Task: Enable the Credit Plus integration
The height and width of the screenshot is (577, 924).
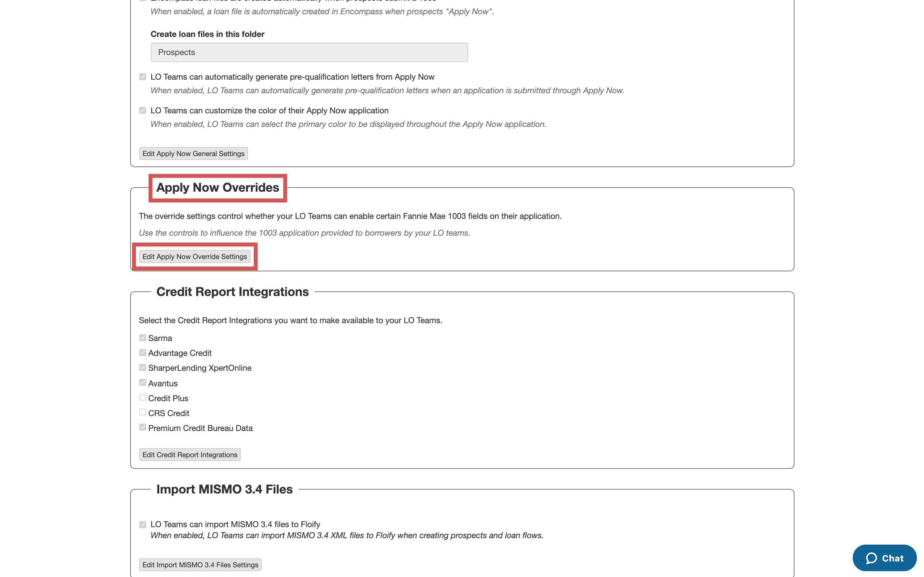Action: click(143, 397)
